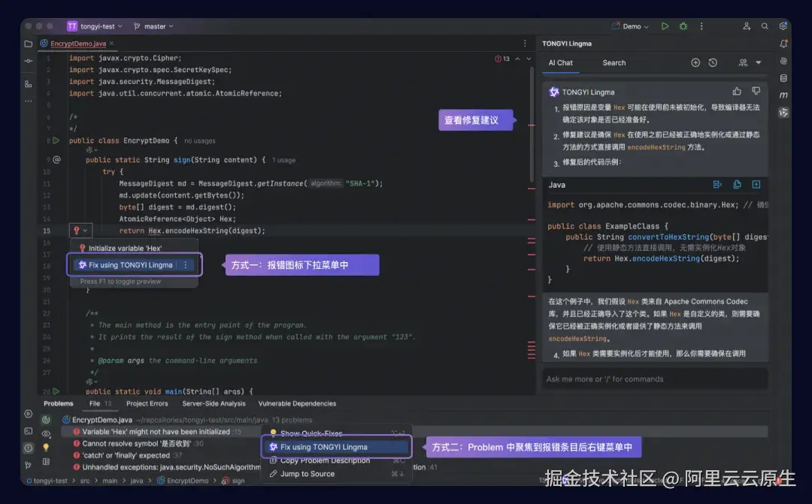812x504 pixels.
Task: Open the spiral AI assistant tool window icon
Action: point(783,61)
